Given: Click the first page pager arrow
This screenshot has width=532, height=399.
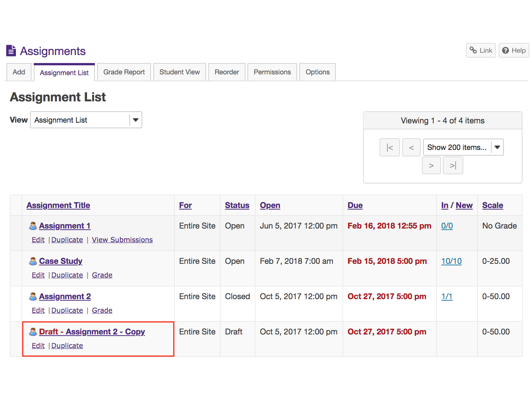Looking at the screenshot, I should point(389,147).
